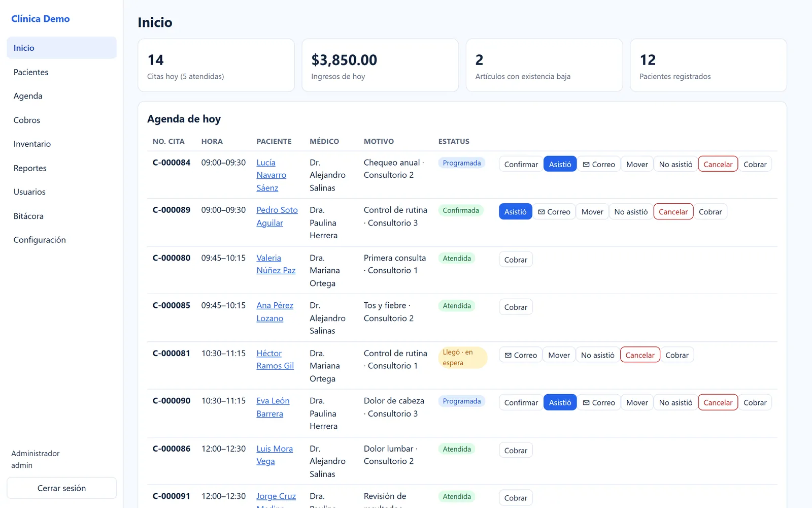Mark C-000090 as No asistió
This screenshot has height=508, width=812.
point(675,402)
